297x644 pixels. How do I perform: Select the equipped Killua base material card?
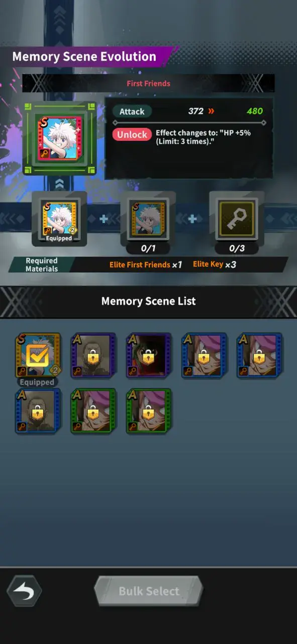(59, 219)
